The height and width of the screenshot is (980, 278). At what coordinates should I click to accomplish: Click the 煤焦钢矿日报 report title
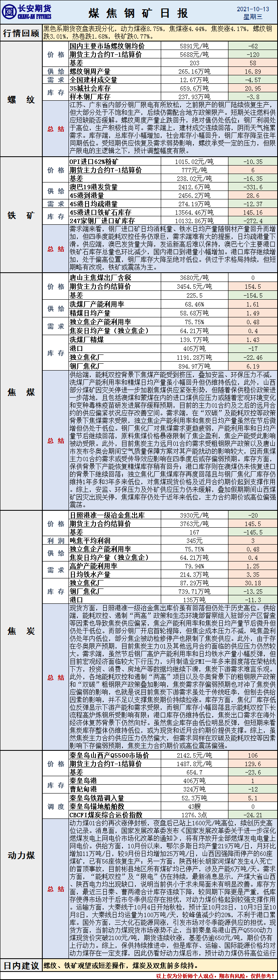coord(138,13)
